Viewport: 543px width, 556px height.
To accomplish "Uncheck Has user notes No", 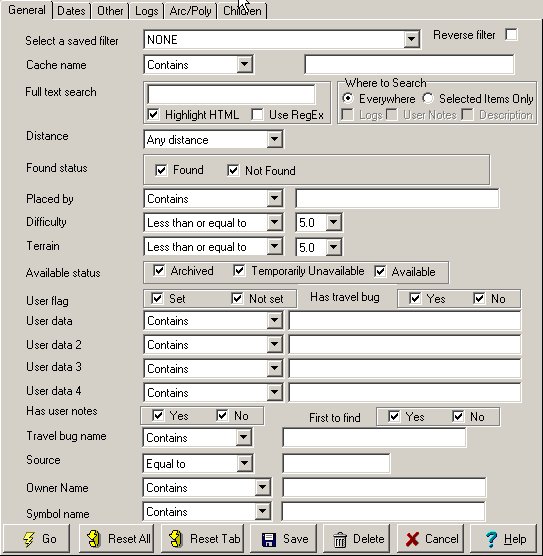I will pyautogui.click(x=222, y=415).
